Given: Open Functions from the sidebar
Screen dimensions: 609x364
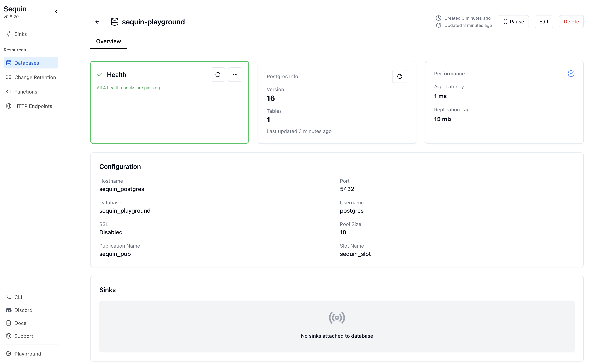Looking at the screenshot, I should [x=25, y=92].
